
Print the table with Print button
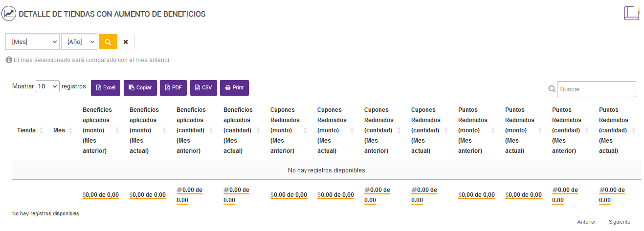234,88
